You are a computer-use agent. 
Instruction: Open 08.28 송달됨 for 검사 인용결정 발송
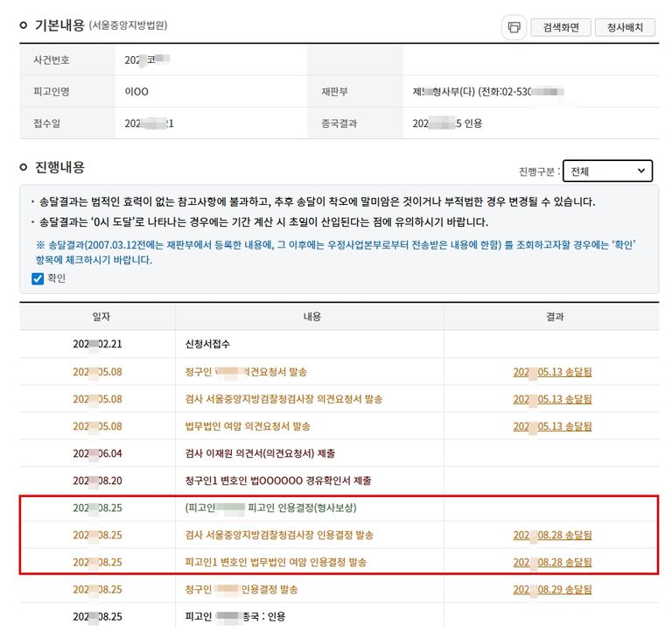click(552, 535)
